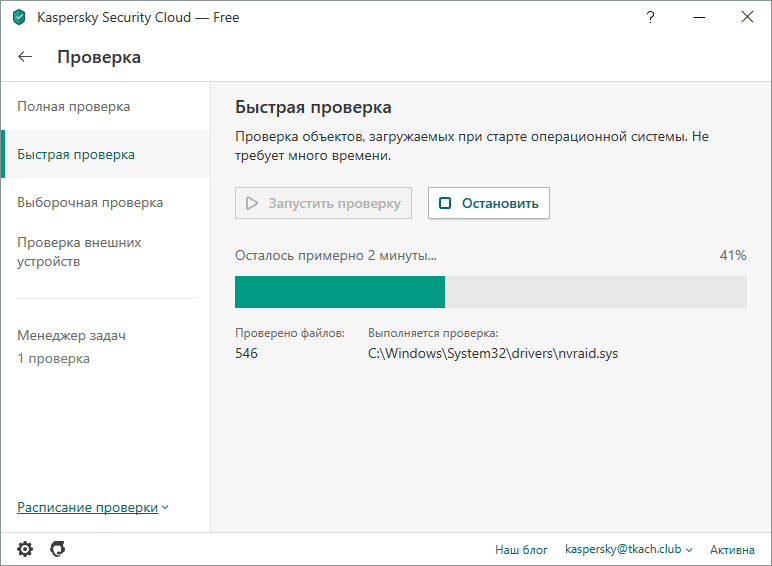
Task: Click Осталось примерно 2 минуты text
Action: (336, 255)
